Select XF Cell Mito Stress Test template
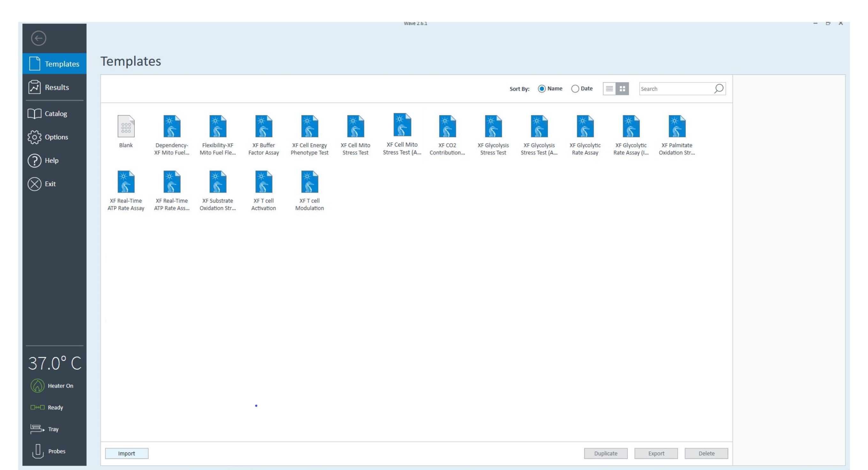 355,127
